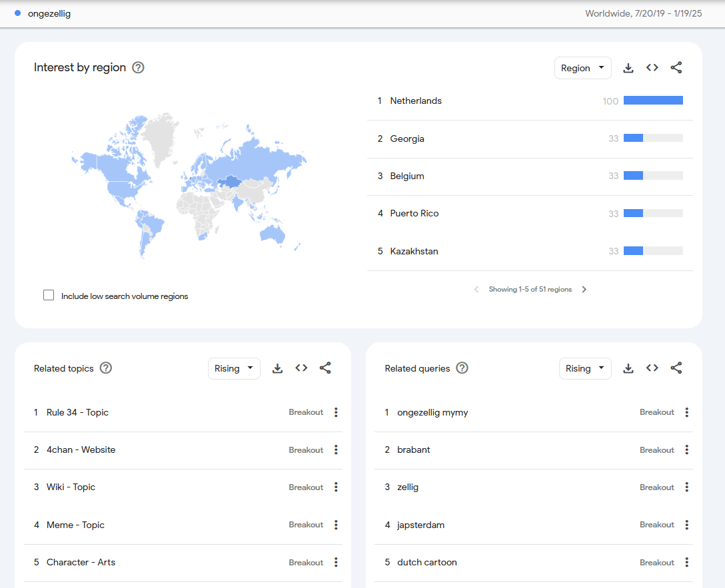
Task: Share the Interest by region card
Action: pyautogui.click(x=676, y=68)
